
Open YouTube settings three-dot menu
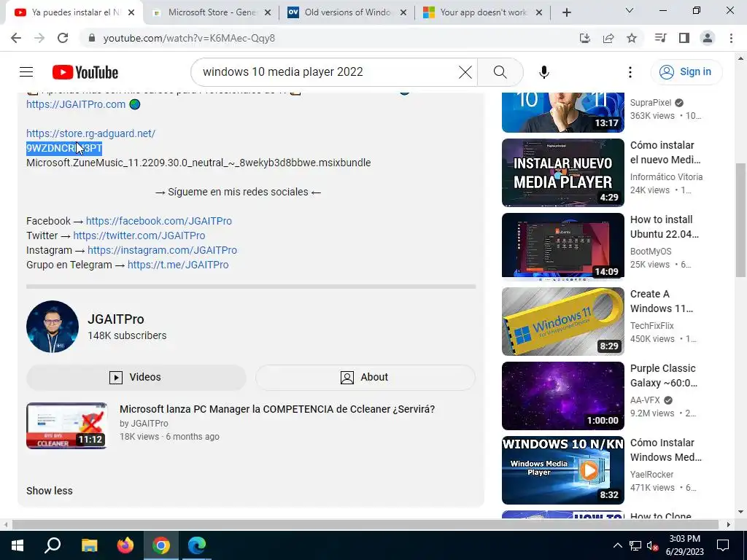coord(630,72)
